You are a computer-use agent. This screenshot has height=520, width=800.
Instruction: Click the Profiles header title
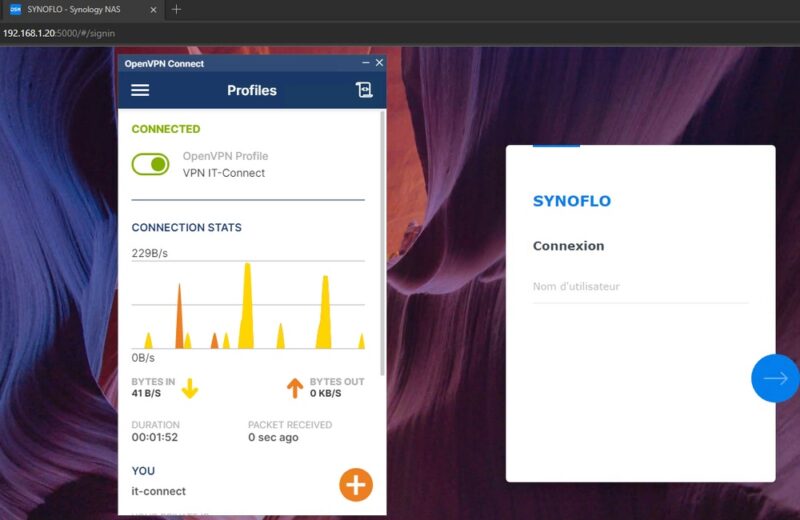coord(252,90)
